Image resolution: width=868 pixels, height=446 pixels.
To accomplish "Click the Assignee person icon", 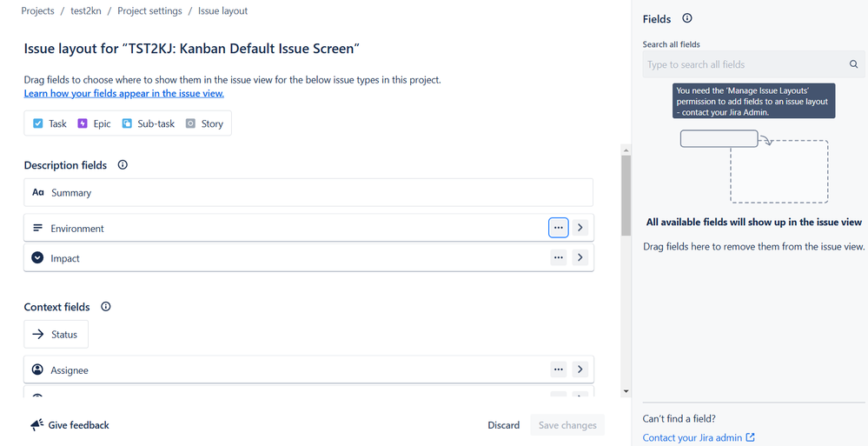I will point(37,369).
